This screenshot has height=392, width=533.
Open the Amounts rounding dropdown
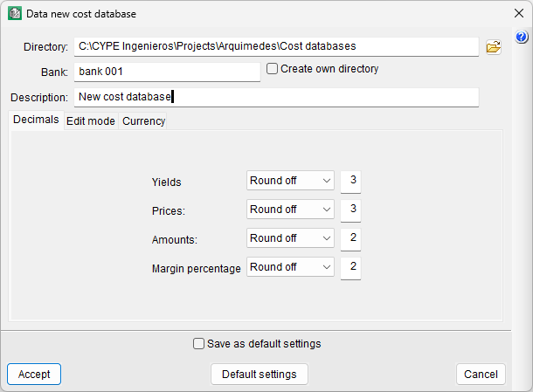coord(291,238)
